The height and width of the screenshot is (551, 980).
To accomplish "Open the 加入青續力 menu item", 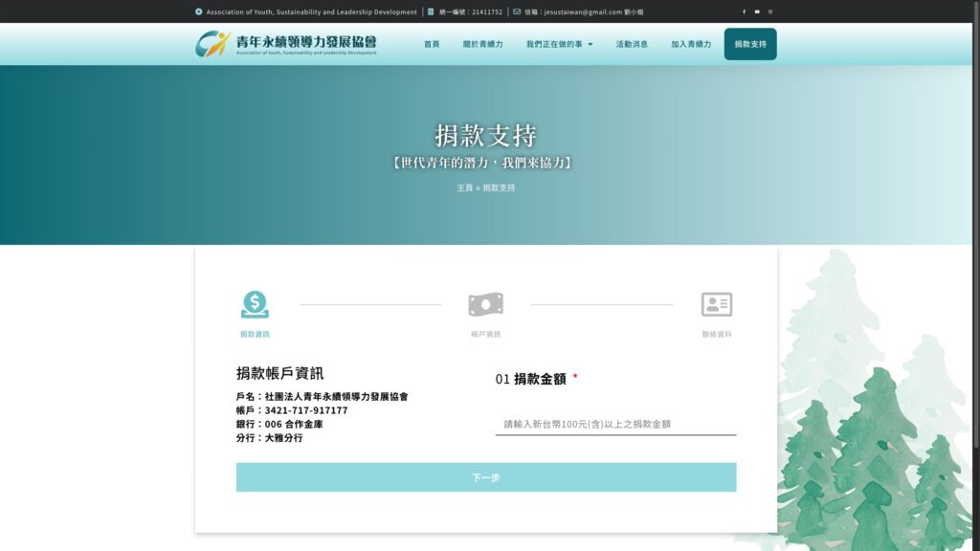I will 691,44.
